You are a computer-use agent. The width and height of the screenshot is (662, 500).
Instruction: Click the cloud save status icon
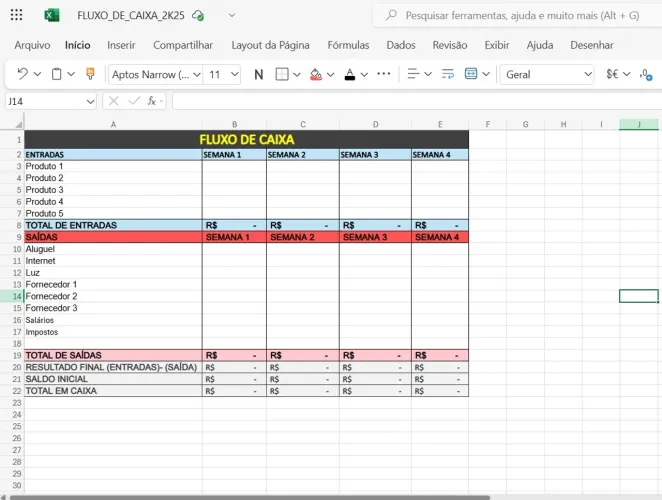coord(198,16)
